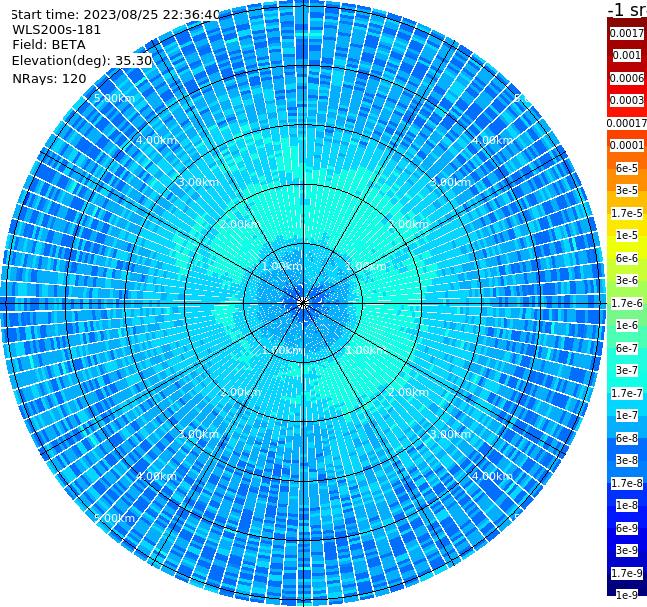Click the -1 sr unit label above colorbar
647x607 pixels.
pyautogui.click(x=627, y=10)
